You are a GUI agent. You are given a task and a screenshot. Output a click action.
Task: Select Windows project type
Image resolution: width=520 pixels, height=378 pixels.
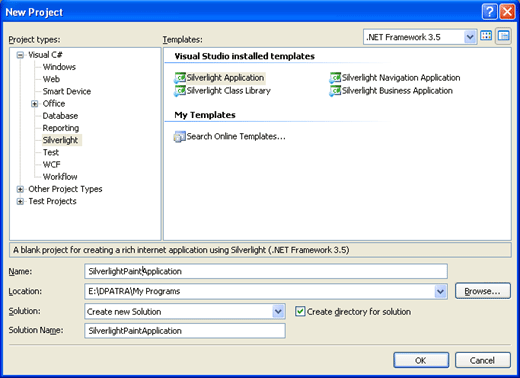coord(59,67)
